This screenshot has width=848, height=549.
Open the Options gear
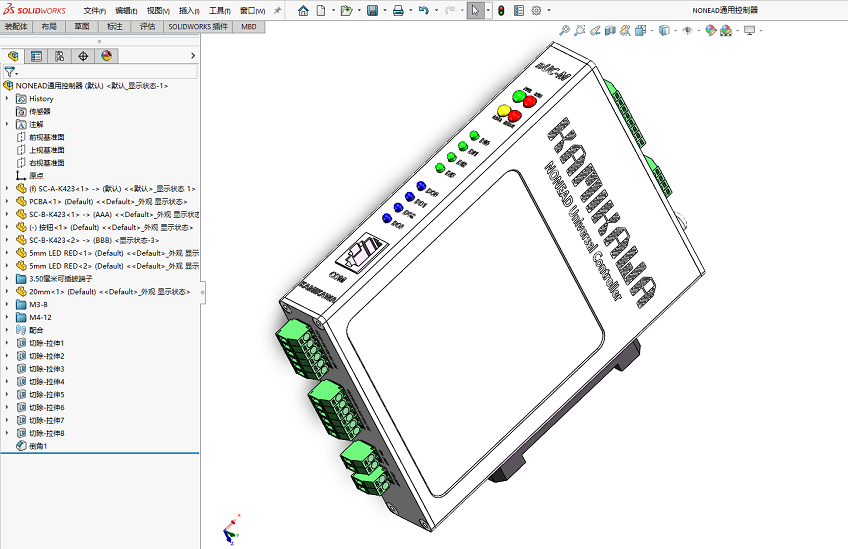pos(536,10)
